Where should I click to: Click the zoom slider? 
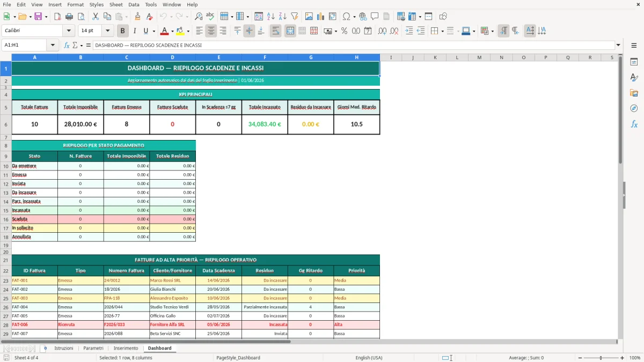tap(601, 358)
